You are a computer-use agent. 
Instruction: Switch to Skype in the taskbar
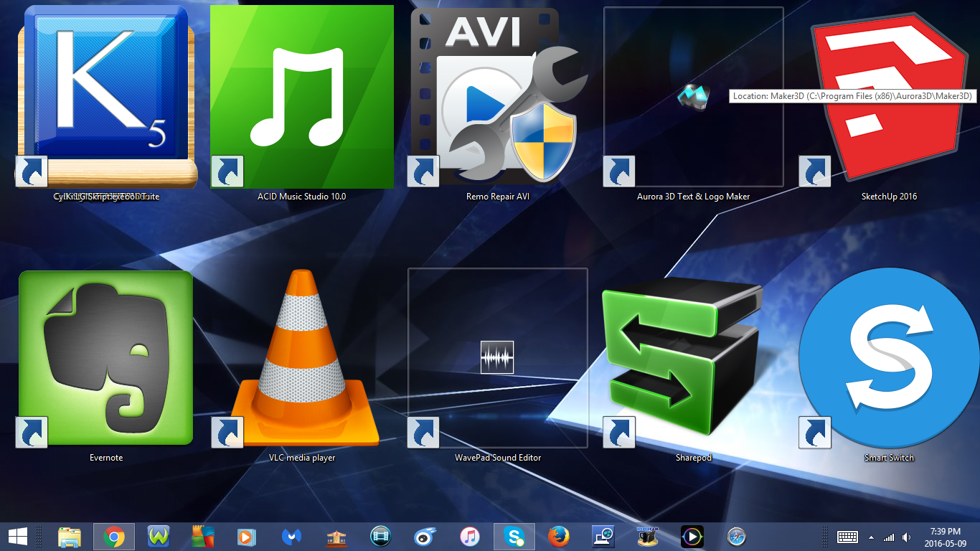[x=514, y=537]
